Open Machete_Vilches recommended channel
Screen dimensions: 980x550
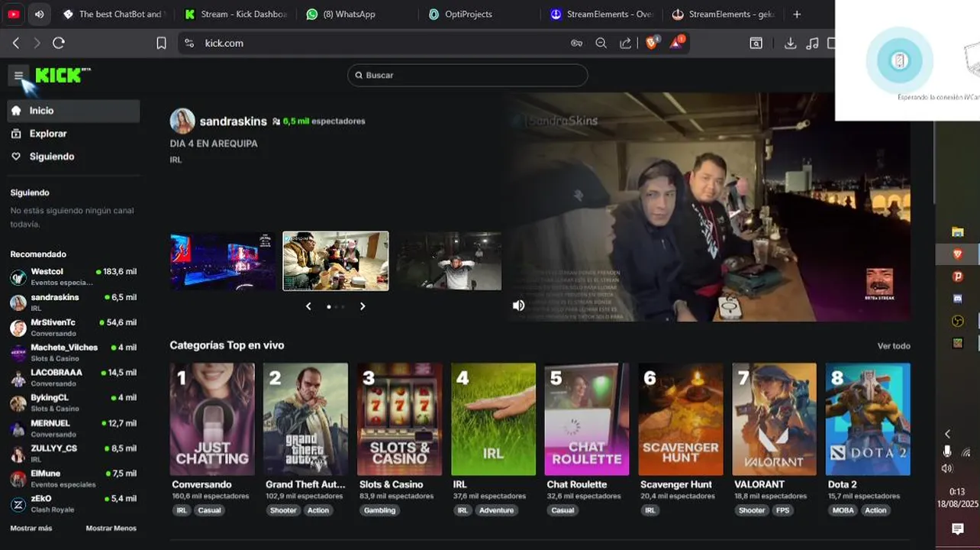pyautogui.click(x=73, y=352)
